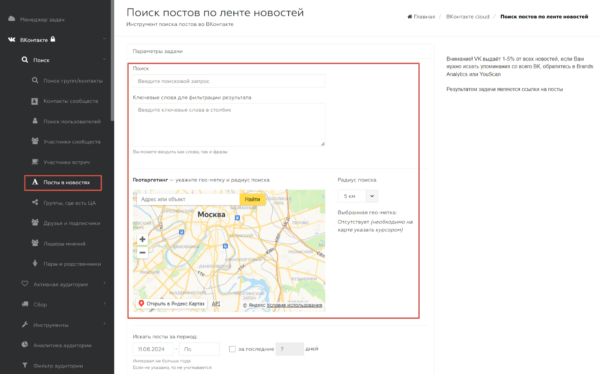Click the lock icon beside ВКонтакте
Viewport: 600px width, 374px height.
tap(53, 39)
